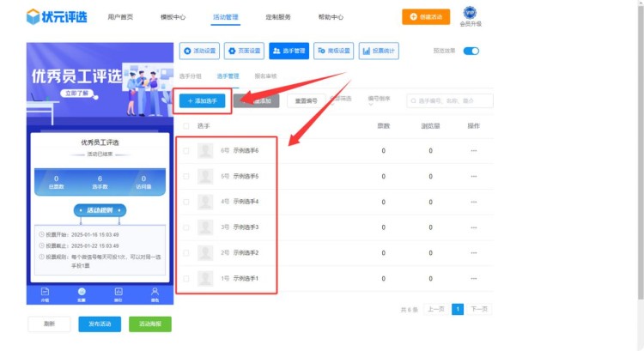Screen dimensions: 644x351
Task: Click the three-dots menu for 示例选手6
Action: tap(473, 151)
